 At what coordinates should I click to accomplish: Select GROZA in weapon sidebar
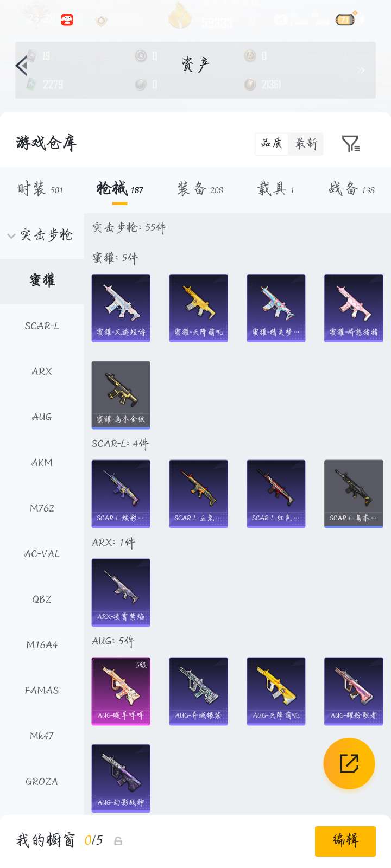(42, 782)
